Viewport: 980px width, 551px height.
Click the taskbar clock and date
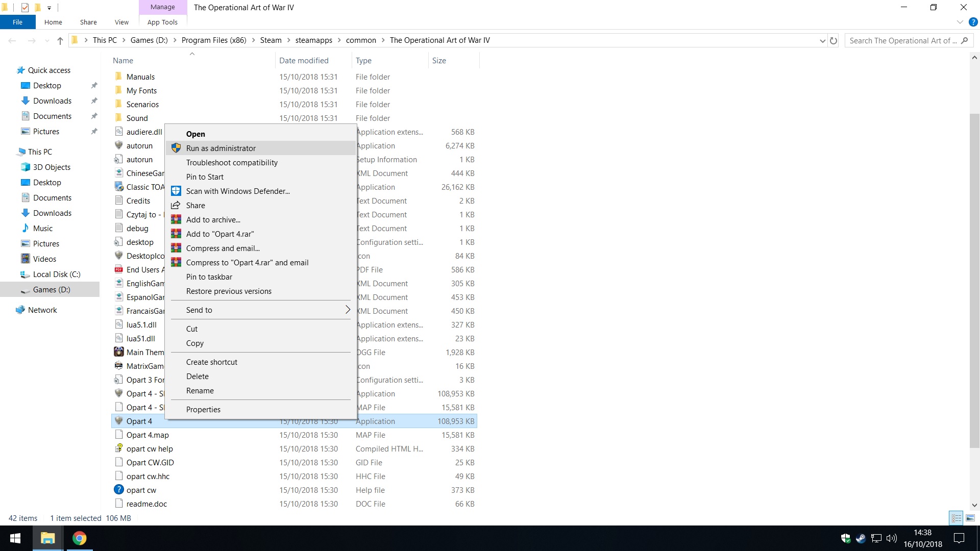point(923,538)
